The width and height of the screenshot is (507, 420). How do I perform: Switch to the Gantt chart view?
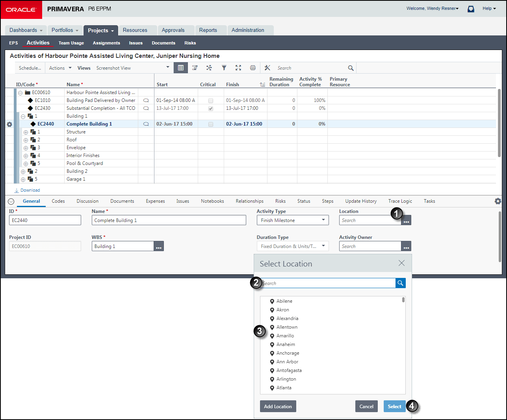(x=195, y=68)
